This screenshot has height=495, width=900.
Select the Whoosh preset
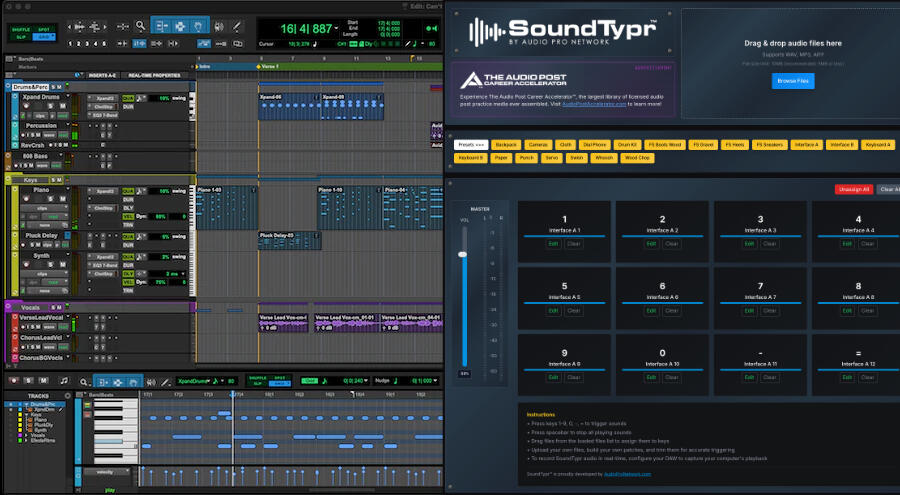pos(604,157)
